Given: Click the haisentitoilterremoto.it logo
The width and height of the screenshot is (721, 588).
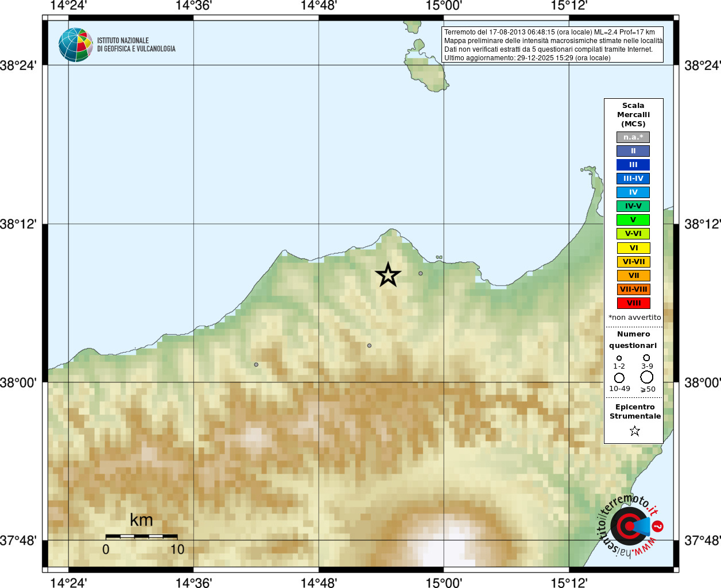Looking at the screenshot, I should [x=630, y=525].
